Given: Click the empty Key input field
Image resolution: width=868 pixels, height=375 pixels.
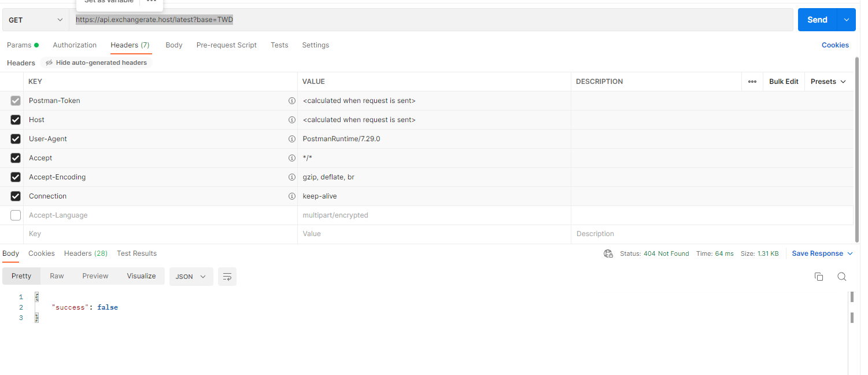Looking at the screenshot, I should [161, 234].
